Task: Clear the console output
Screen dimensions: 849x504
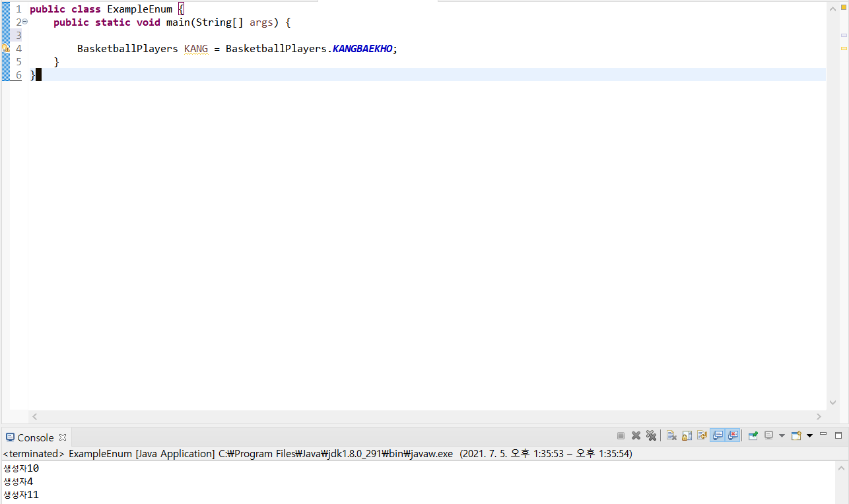Action: (x=671, y=435)
